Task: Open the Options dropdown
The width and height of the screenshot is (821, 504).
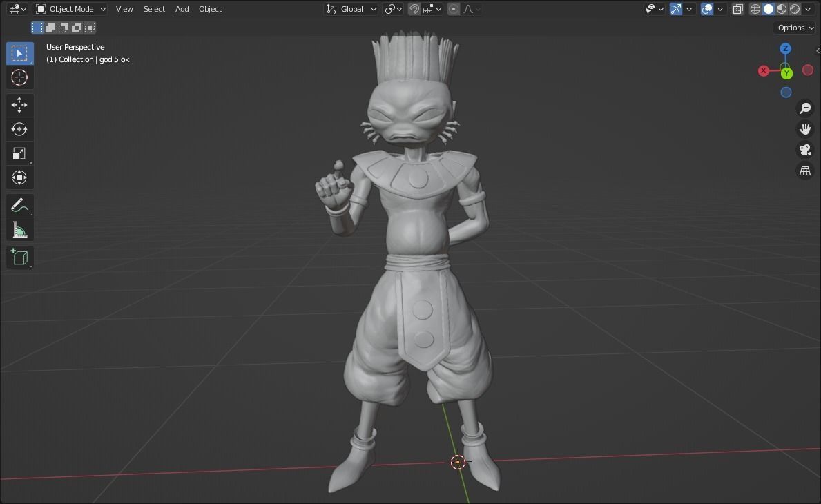Action: pos(795,28)
